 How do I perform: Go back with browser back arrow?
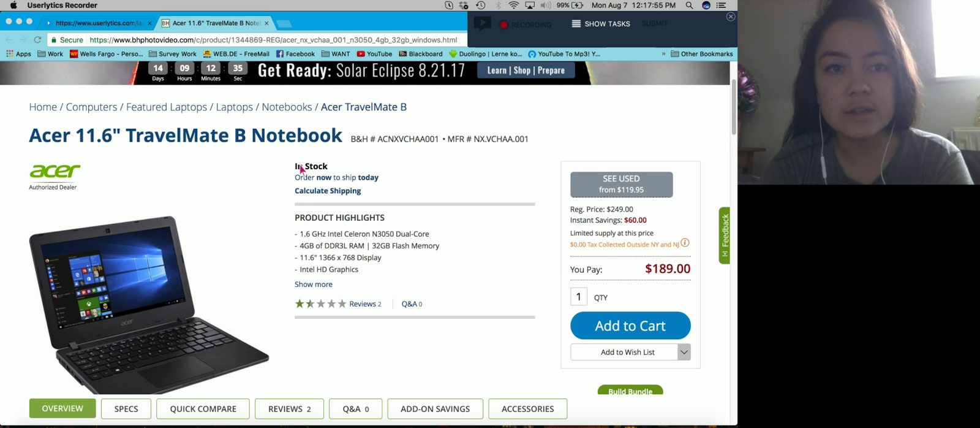pyautogui.click(x=9, y=39)
